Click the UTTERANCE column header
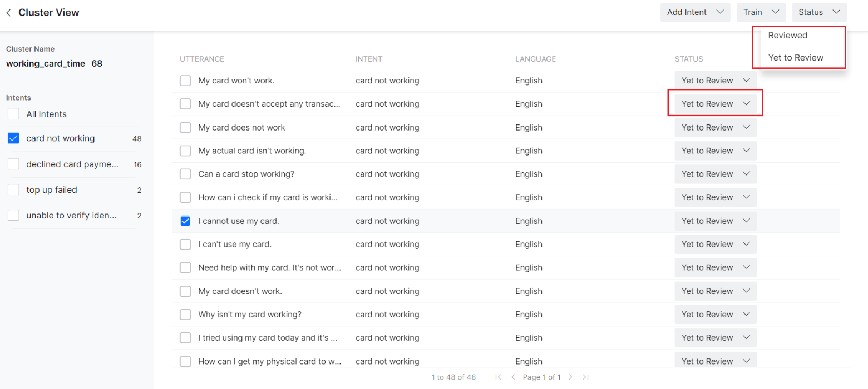 tap(202, 59)
